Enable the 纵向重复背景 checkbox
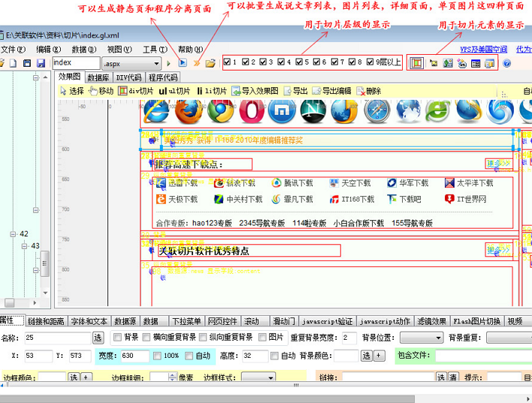Viewport: 532px width, 403px height. point(203,337)
